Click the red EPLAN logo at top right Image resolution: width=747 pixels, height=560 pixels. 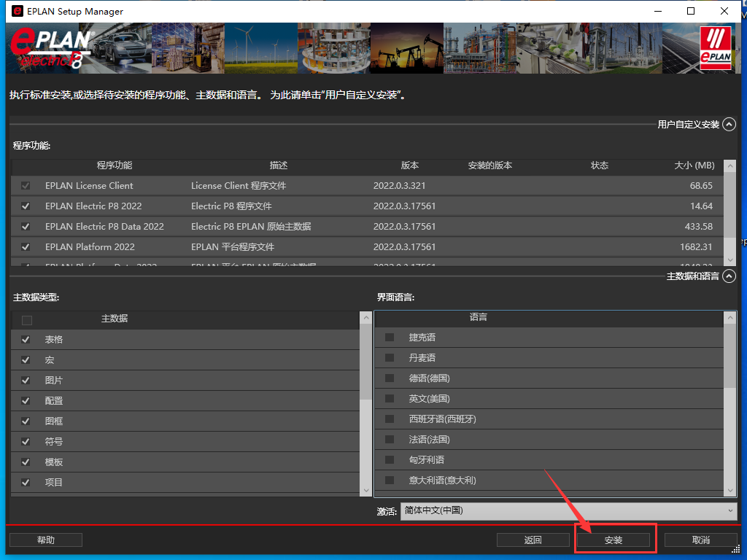pyautogui.click(x=716, y=48)
